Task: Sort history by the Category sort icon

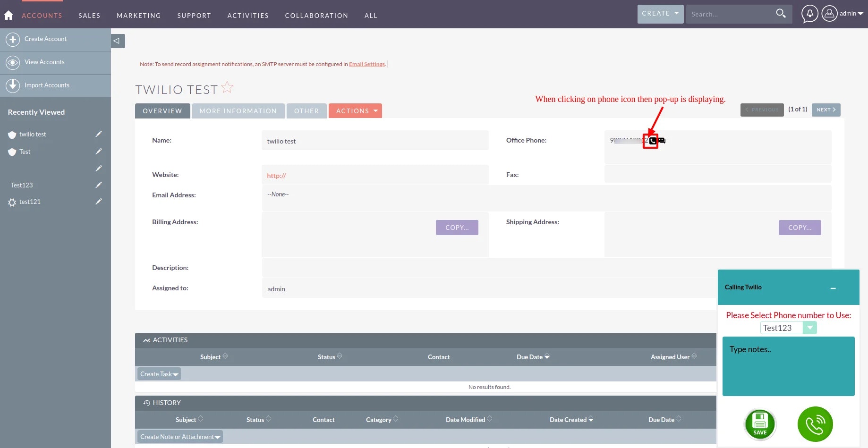Action: [396, 419]
